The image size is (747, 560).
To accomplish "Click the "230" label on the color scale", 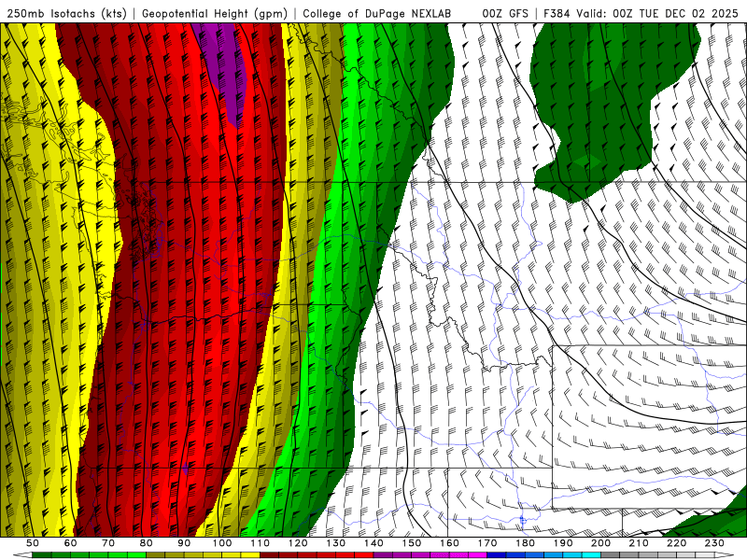I will 714,543.
